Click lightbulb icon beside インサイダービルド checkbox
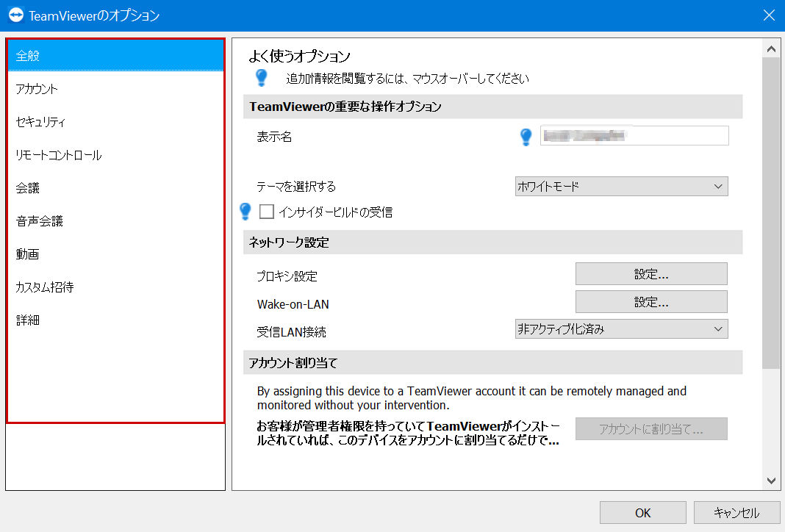Viewport: 785px width, 532px height. click(245, 211)
